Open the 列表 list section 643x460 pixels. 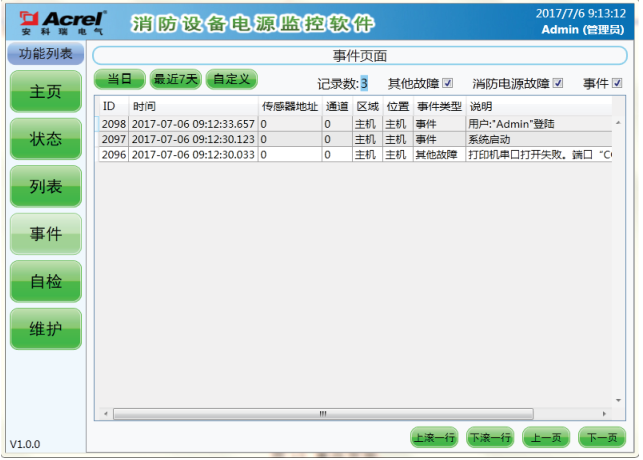tap(45, 187)
